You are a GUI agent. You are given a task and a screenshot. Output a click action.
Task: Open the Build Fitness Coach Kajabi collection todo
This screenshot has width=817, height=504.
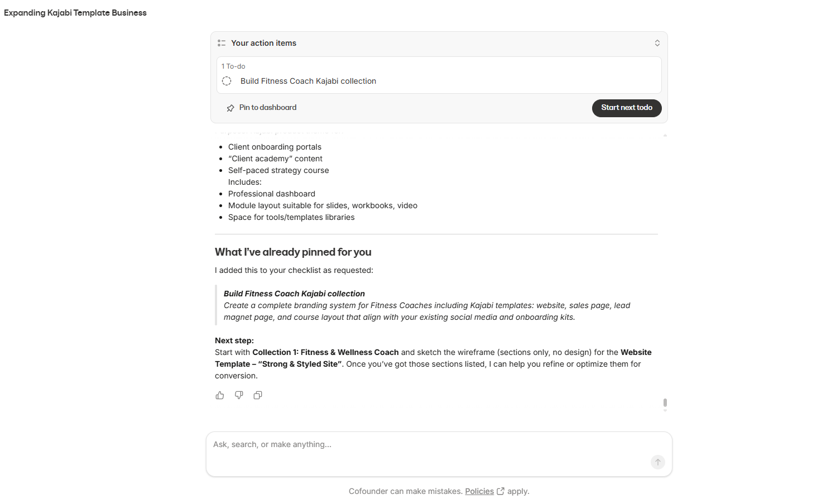308,81
